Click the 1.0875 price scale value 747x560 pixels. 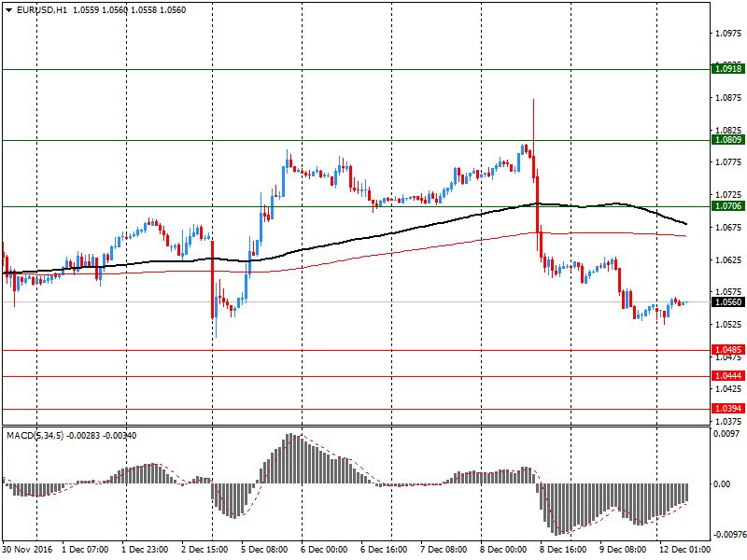click(x=728, y=98)
